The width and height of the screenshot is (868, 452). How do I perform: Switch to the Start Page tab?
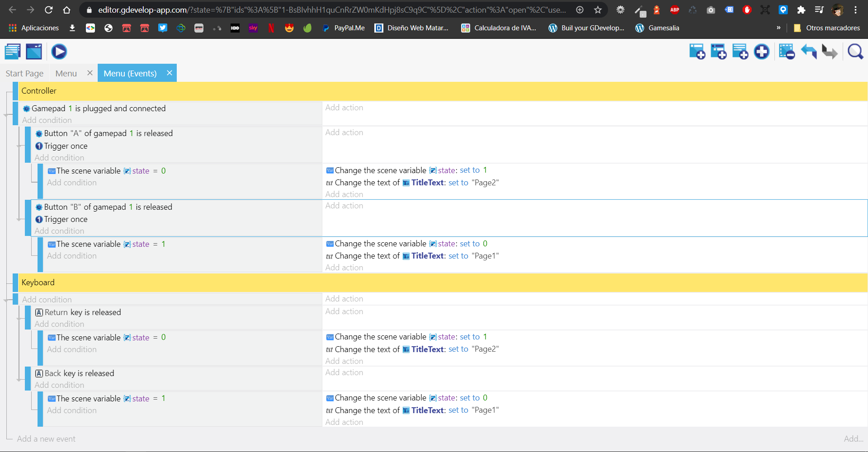(24, 73)
